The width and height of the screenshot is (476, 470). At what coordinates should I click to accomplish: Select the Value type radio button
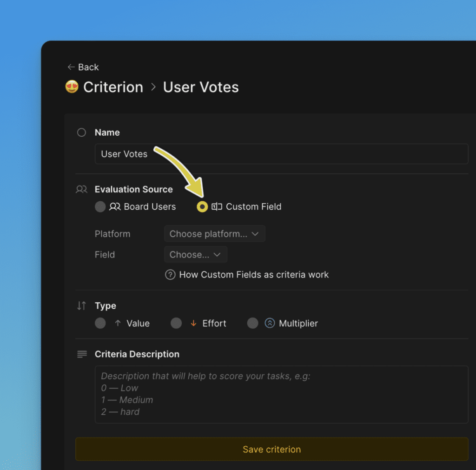[100, 323]
